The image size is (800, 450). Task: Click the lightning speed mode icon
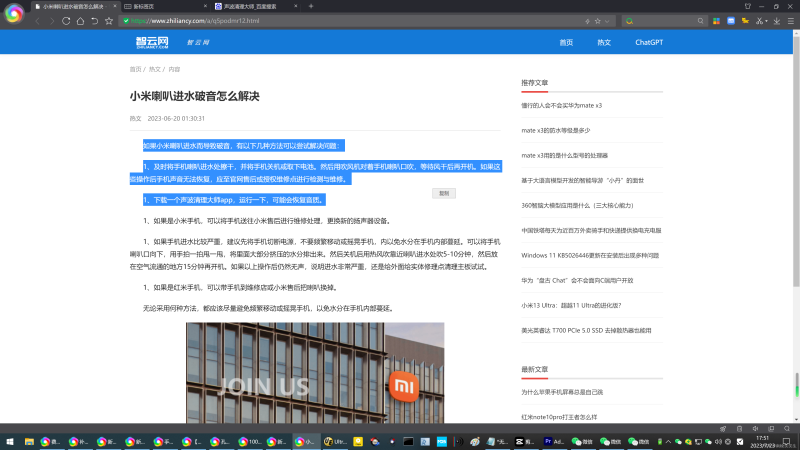(x=587, y=21)
